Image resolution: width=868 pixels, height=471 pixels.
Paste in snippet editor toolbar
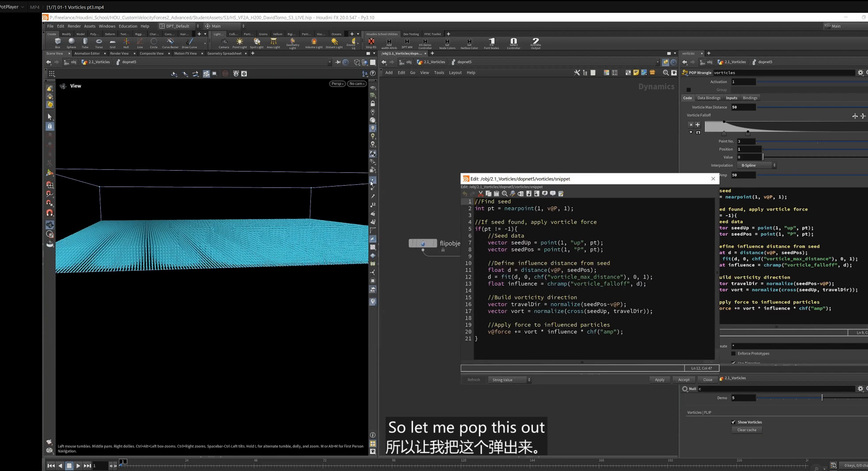coord(496,194)
